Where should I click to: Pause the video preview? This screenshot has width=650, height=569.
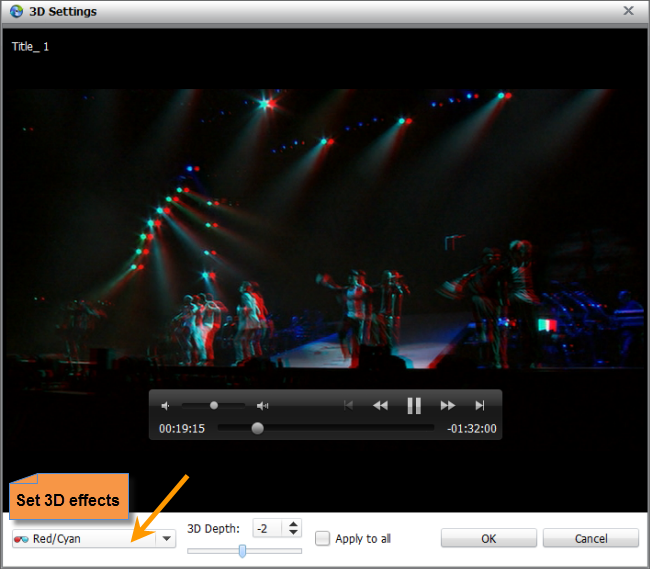414,406
